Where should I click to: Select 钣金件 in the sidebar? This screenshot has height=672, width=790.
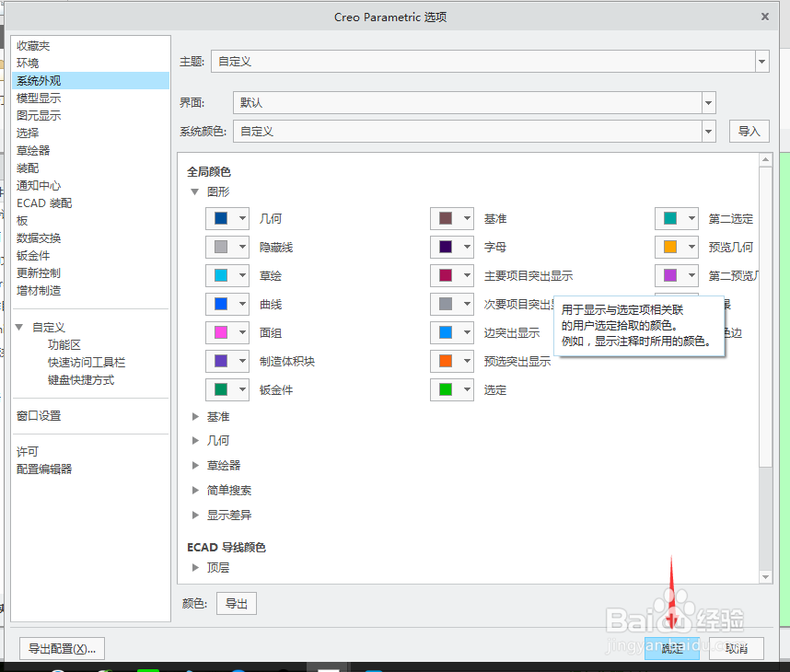pos(90,255)
